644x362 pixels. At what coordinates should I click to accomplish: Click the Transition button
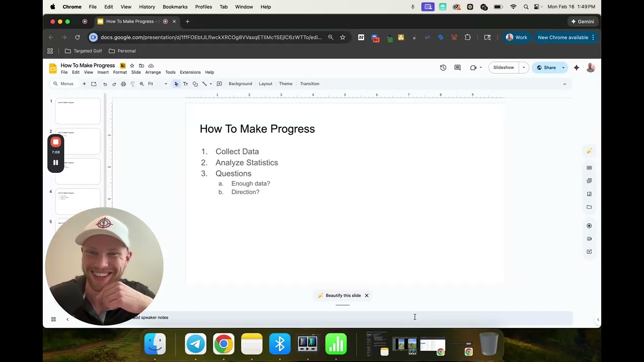click(x=309, y=84)
